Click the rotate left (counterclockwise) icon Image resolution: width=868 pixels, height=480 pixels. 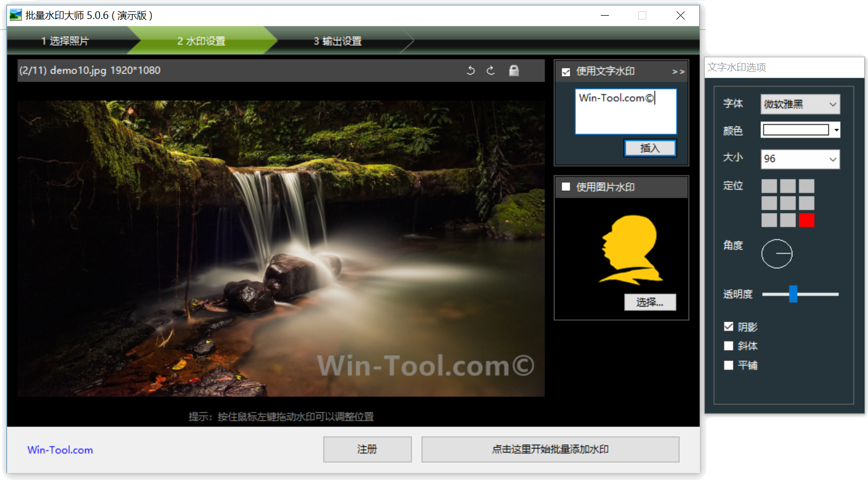(471, 70)
